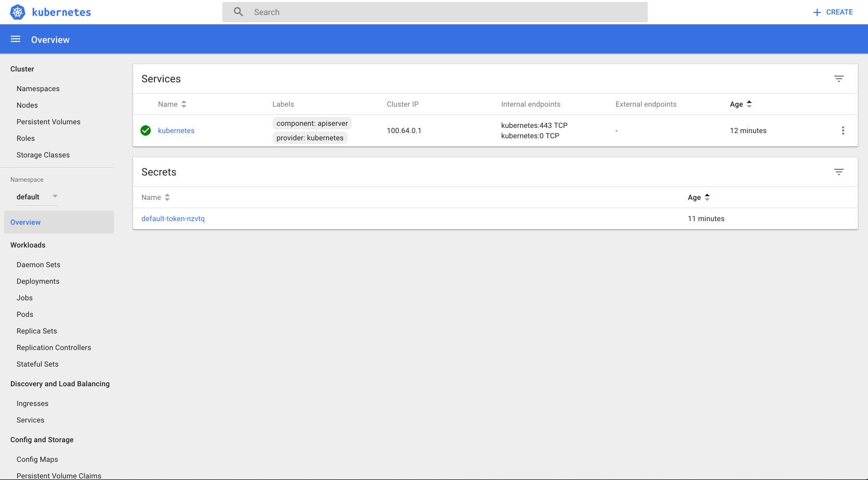Screen dimensions: 868x480
Task: Go to Deployments in sidebar
Action: [x=38, y=281]
